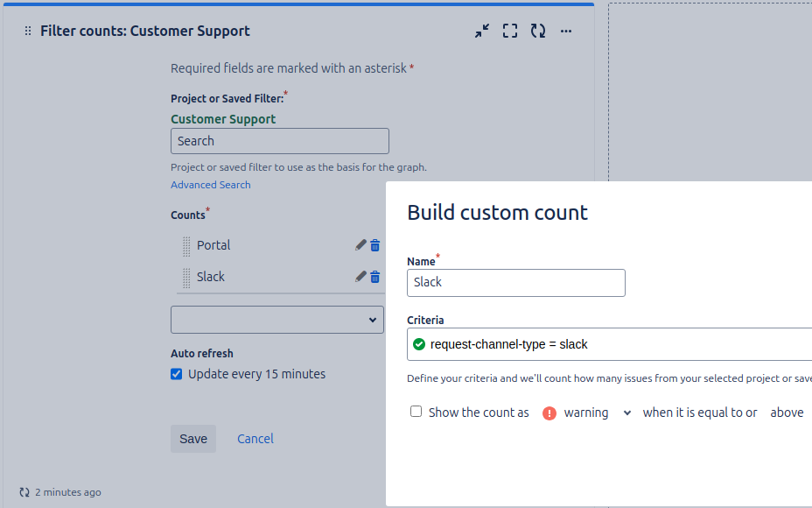Grab the Portal row reorder handle
Viewport: 812px width, 508px height.
click(x=186, y=246)
